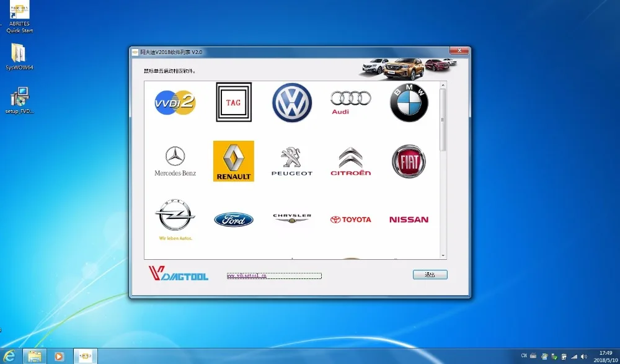
Task: Launch the Fiat software icon
Action: pyautogui.click(x=409, y=161)
